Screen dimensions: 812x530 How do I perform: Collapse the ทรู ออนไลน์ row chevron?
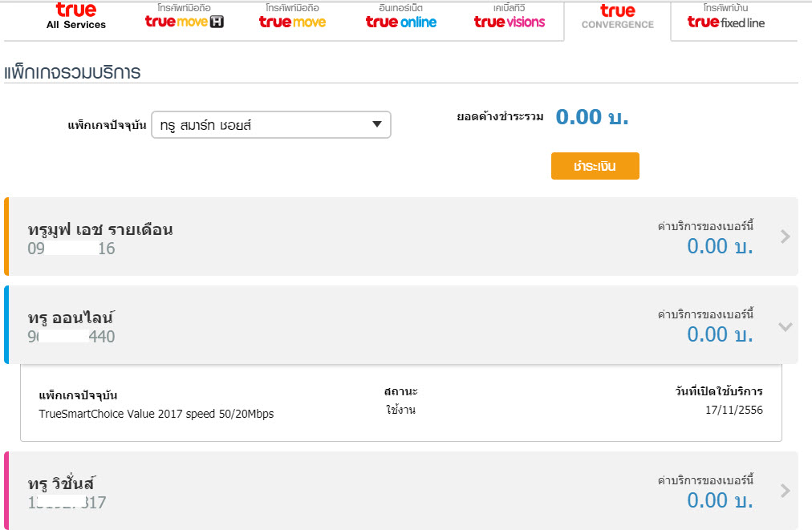click(785, 326)
